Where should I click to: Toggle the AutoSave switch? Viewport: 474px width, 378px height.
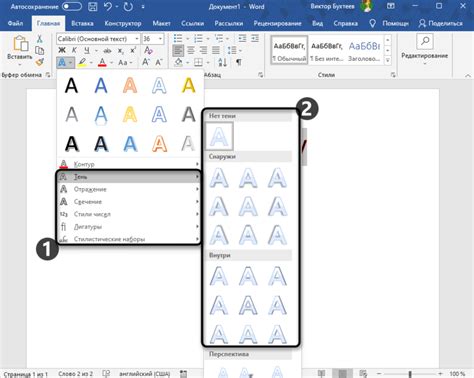click(x=72, y=6)
